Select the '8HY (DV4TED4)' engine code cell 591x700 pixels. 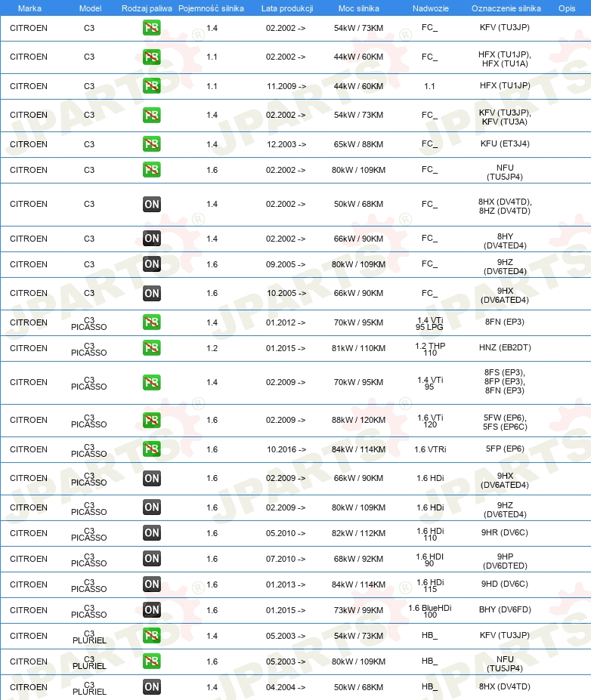[505, 241]
